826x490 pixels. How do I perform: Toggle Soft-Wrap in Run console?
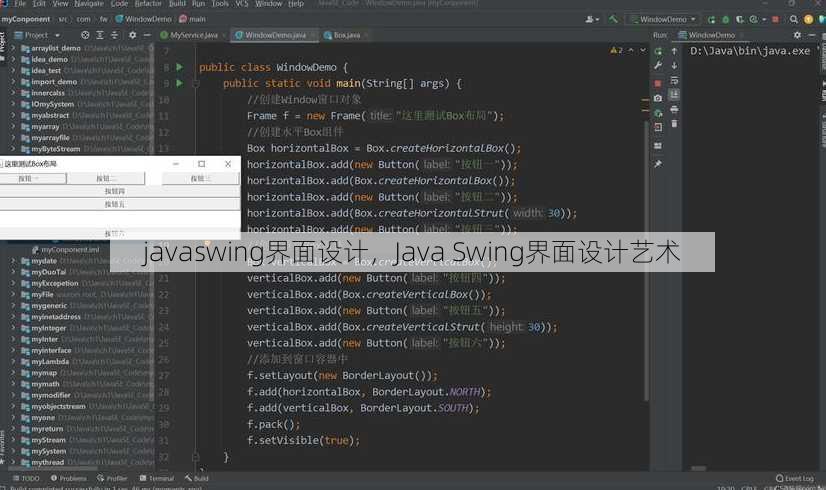coord(674,81)
